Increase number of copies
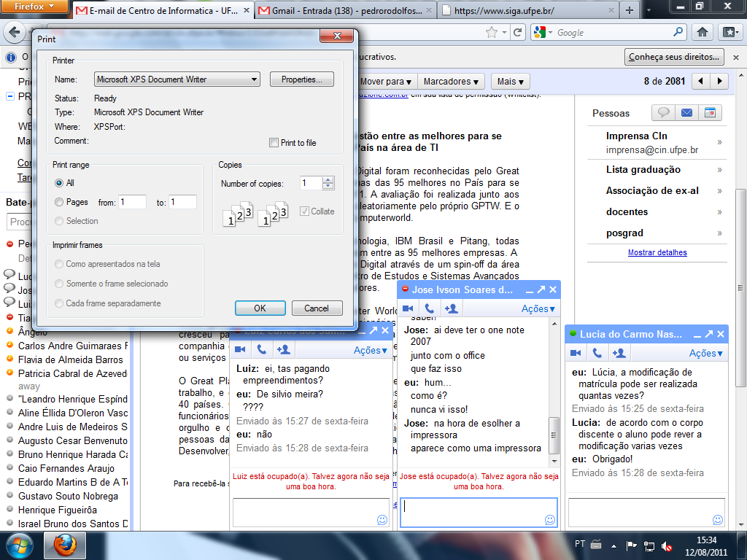 click(x=328, y=179)
